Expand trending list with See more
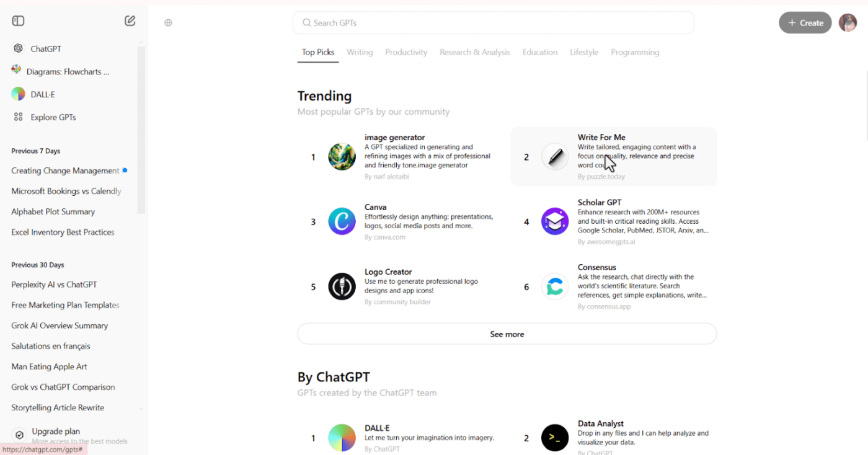This screenshot has height=455, width=868. point(507,334)
